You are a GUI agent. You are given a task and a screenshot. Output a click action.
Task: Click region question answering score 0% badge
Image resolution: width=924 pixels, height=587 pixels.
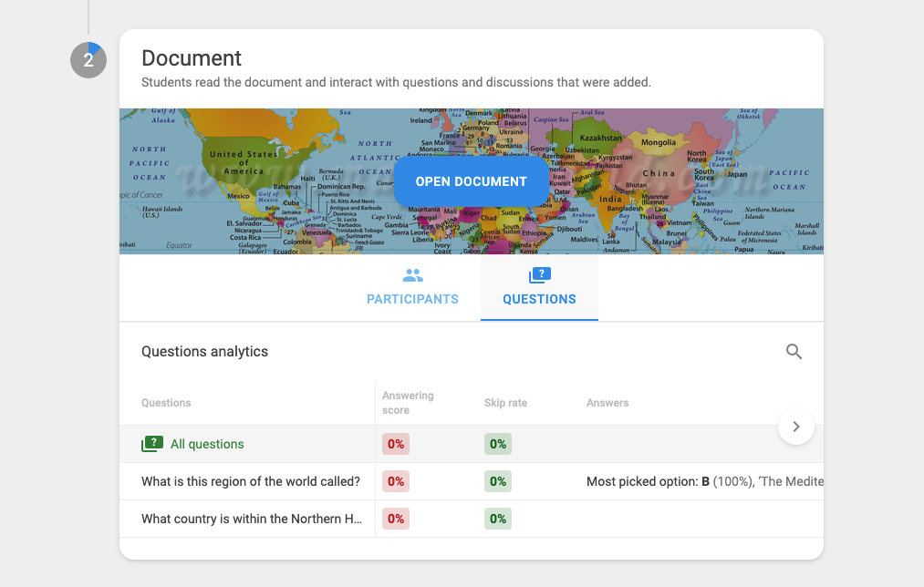(x=395, y=481)
